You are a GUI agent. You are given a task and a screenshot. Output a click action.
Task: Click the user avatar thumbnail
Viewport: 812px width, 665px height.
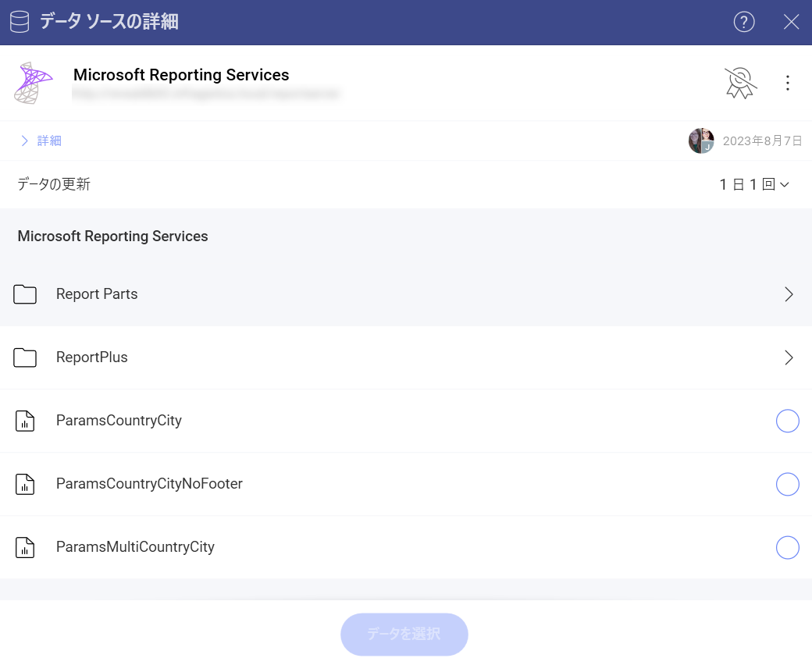coord(701,140)
